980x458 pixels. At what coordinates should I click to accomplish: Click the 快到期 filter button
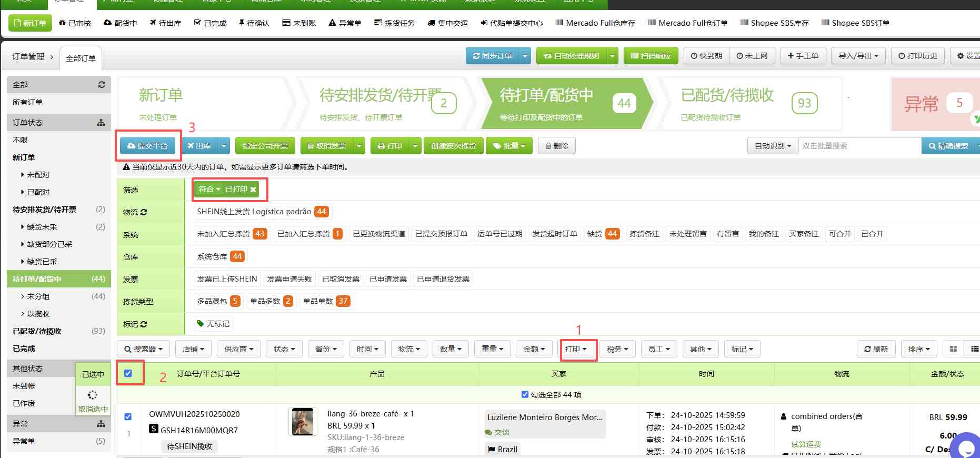706,56
